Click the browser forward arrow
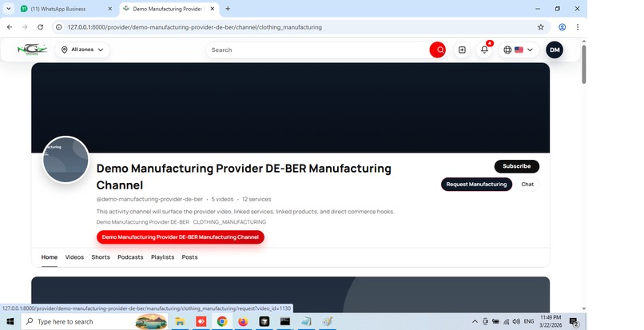This screenshot has width=644, height=330. click(x=25, y=27)
